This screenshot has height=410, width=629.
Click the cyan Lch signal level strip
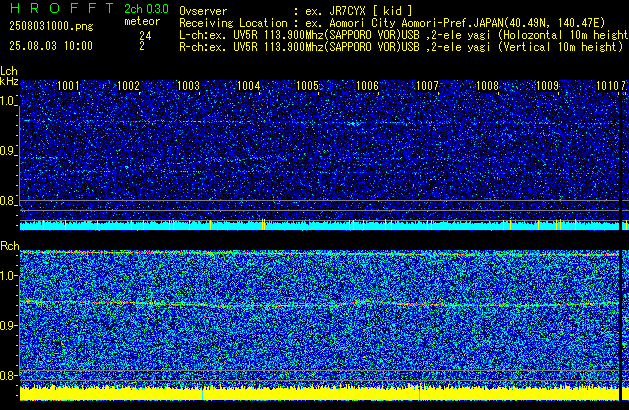click(x=319, y=225)
